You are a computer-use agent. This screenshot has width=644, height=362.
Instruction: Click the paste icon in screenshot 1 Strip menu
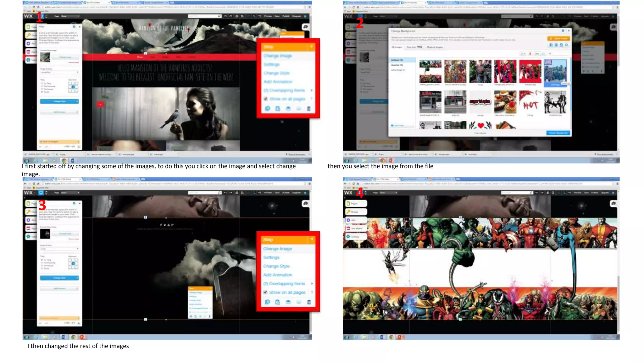tap(278, 109)
